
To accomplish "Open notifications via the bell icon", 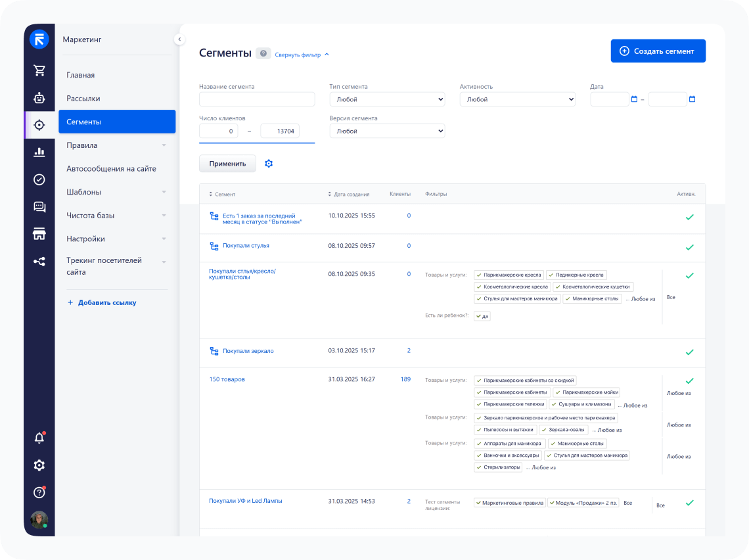I will pyautogui.click(x=39, y=437).
